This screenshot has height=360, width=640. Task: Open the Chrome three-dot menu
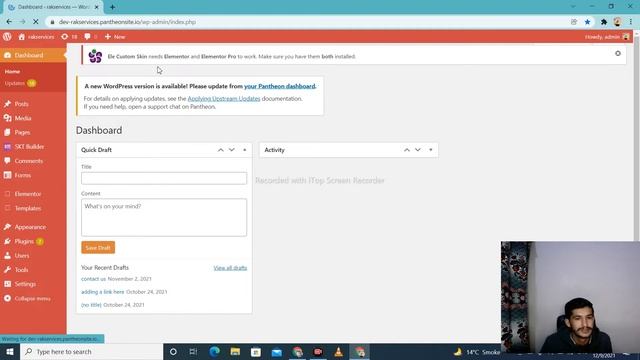click(x=631, y=22)
